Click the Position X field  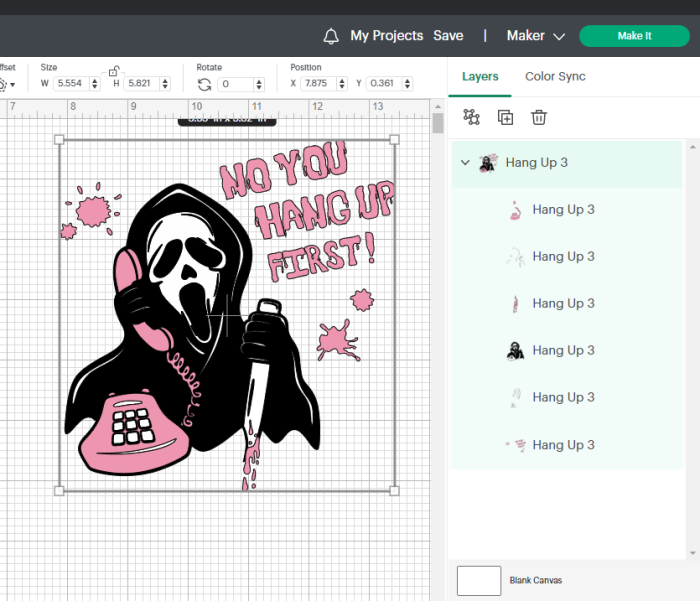(x=318, y=83)
